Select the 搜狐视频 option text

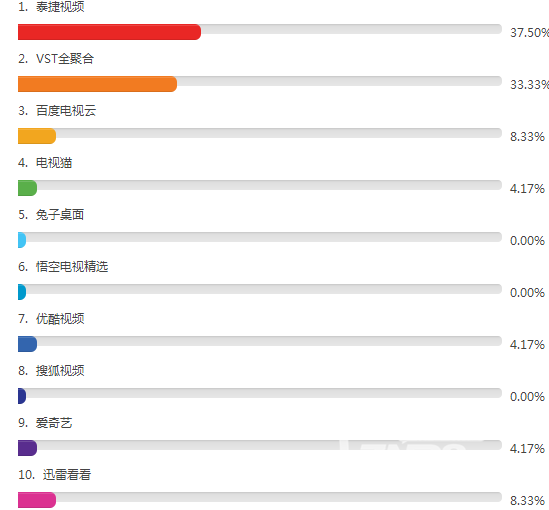tap(60, 371)
